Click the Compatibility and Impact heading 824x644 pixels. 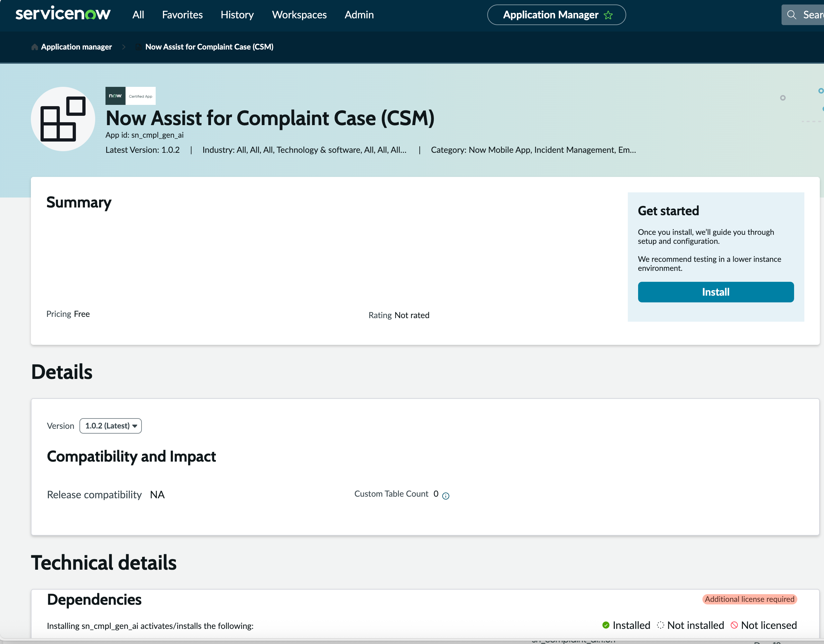131,456
